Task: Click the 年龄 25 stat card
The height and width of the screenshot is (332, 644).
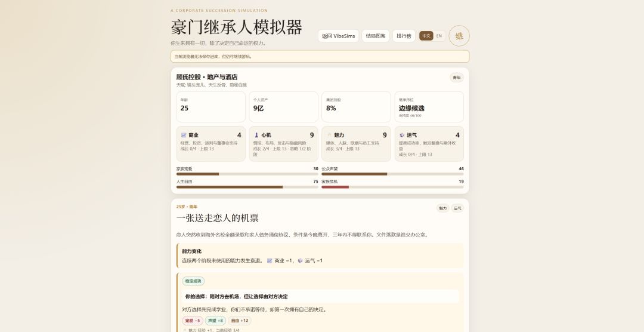Action: point(210,107)
